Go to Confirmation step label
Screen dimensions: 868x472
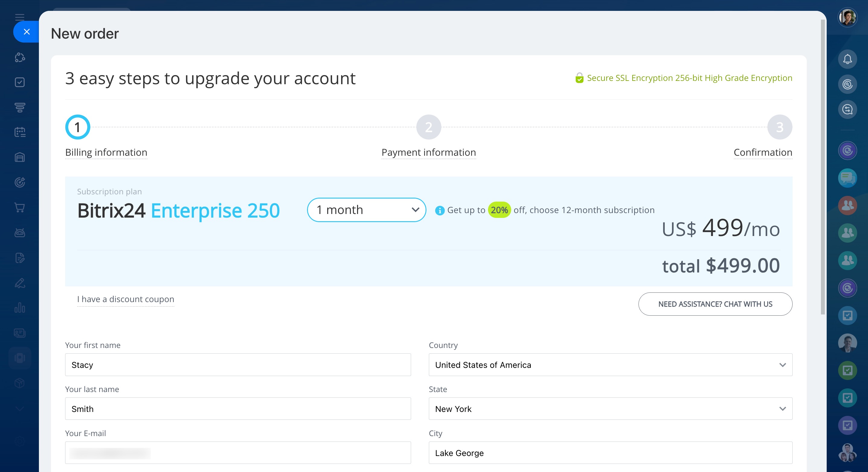pos(763,152)
